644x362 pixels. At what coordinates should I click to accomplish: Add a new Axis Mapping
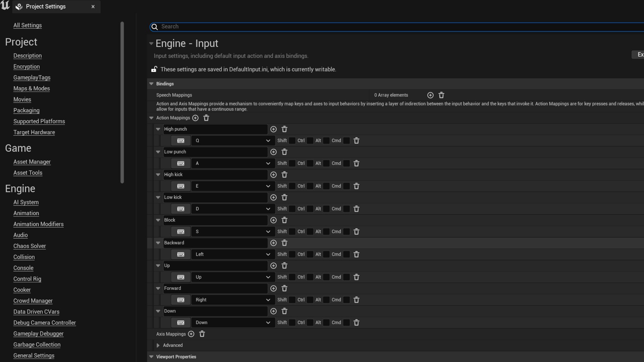point(191,334)
